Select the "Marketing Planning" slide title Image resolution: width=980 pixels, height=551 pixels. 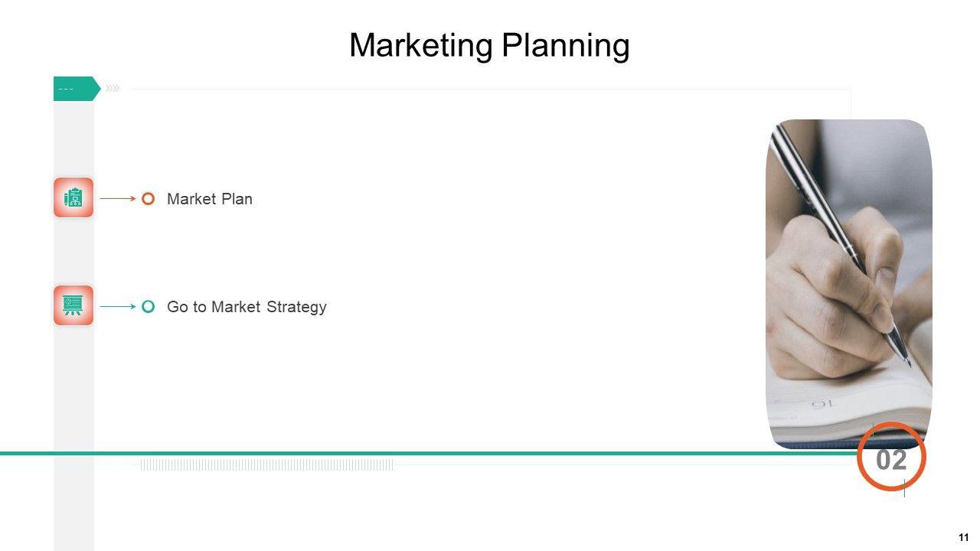pos(489,45)
